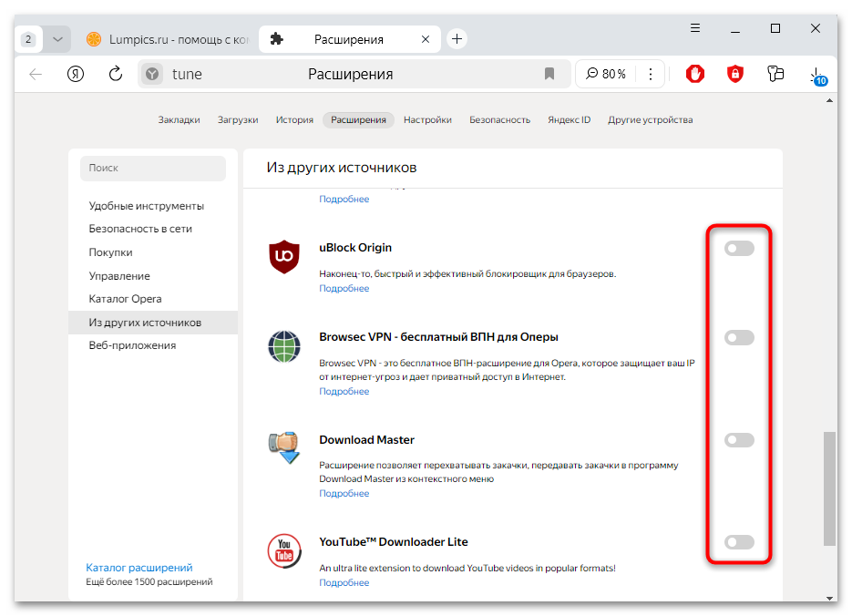
Task: Open the extensions puzzle toolbar icon
Action: click(x=775, y=74)
